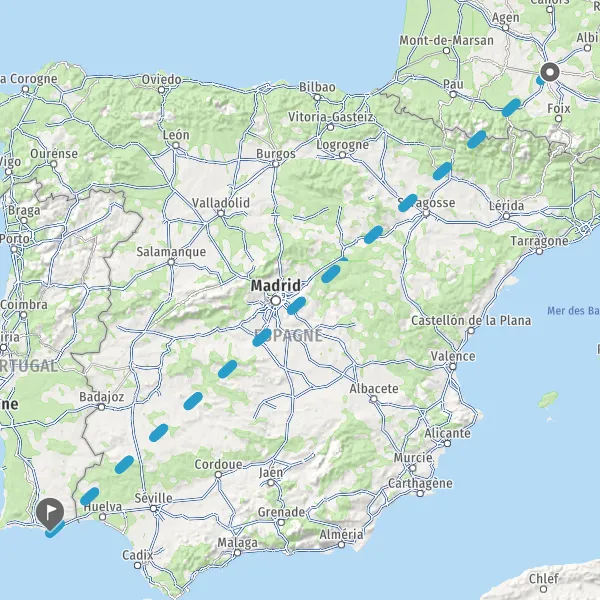This screenshot has width=600, height=600.
Task: Select the Madrid city marker
Action: click(x=276, y=301)
